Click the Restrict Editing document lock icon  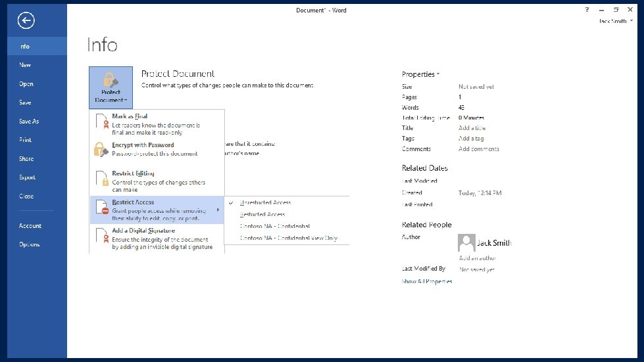101,178
